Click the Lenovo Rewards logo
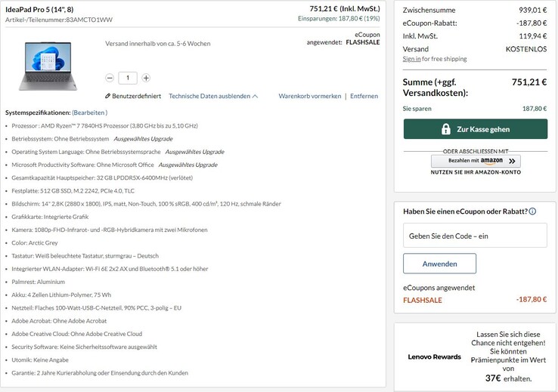The width and height of the screenshot is (558, 392). coord(434,357)
